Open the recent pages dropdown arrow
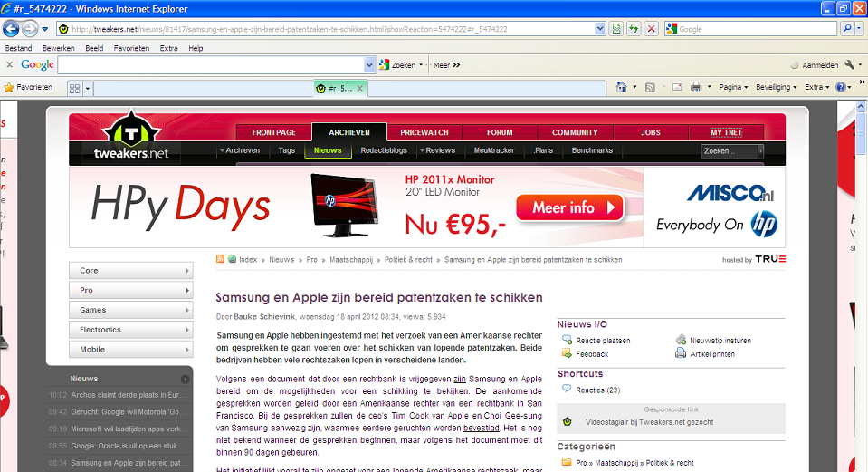 coord(45,29)
